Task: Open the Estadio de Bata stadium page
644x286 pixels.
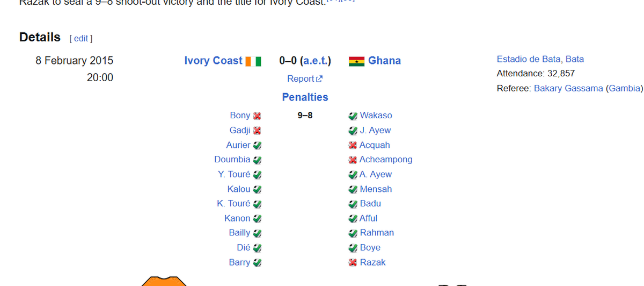Action: [528, 60]
